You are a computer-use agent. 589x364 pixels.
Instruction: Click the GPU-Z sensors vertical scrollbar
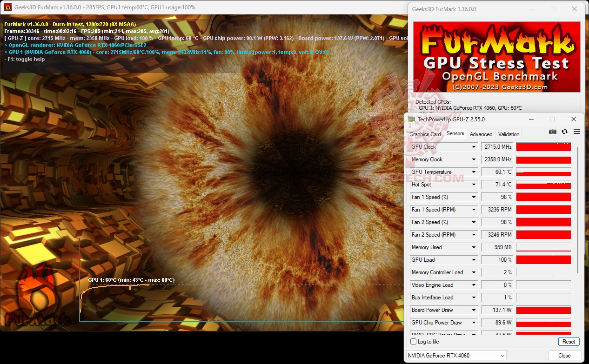click(x=578, y=210)
